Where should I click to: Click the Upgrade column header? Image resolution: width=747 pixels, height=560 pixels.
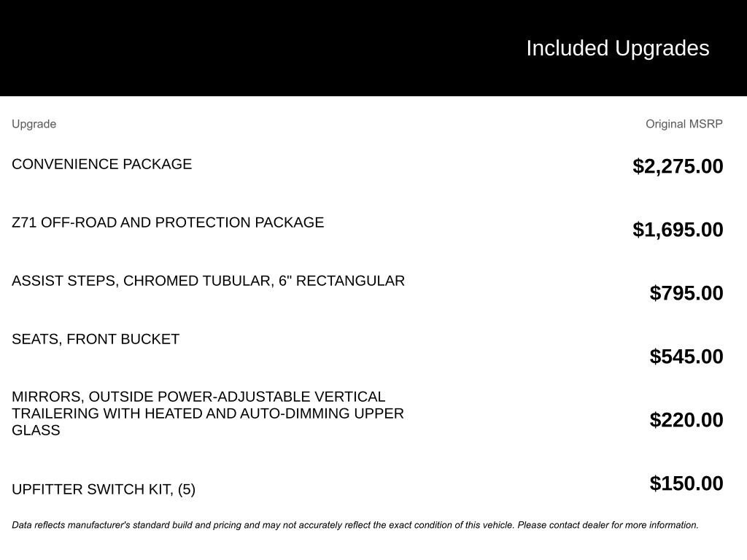tap(34, 124)
